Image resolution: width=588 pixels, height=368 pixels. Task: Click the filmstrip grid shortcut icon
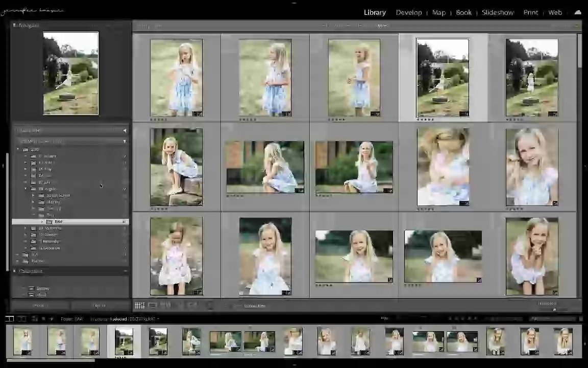[35, 319]
